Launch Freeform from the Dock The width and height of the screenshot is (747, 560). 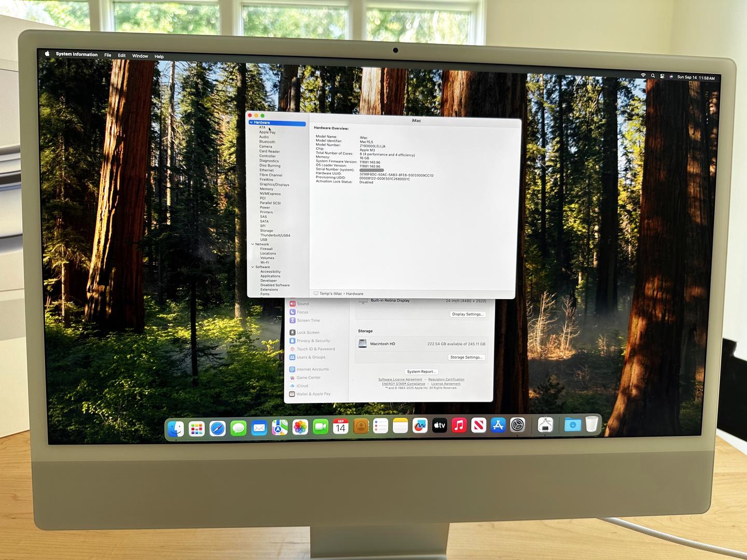tap(420, 426)
